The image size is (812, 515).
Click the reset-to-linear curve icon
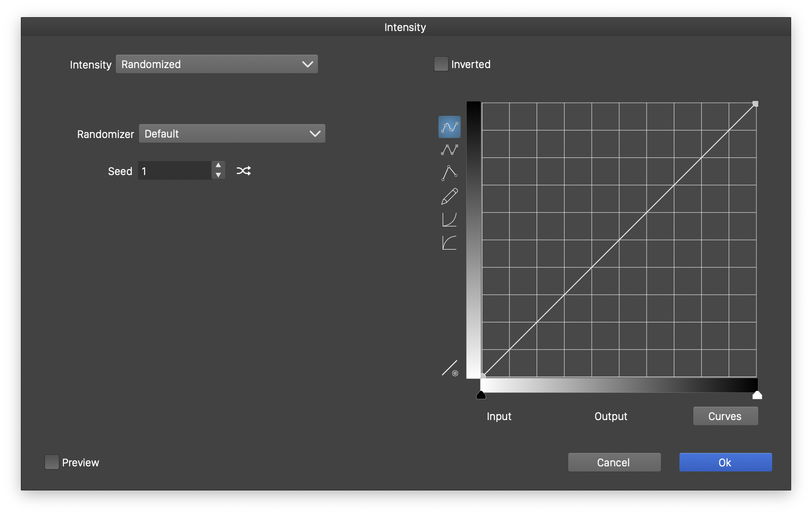[x=450, y=368]
